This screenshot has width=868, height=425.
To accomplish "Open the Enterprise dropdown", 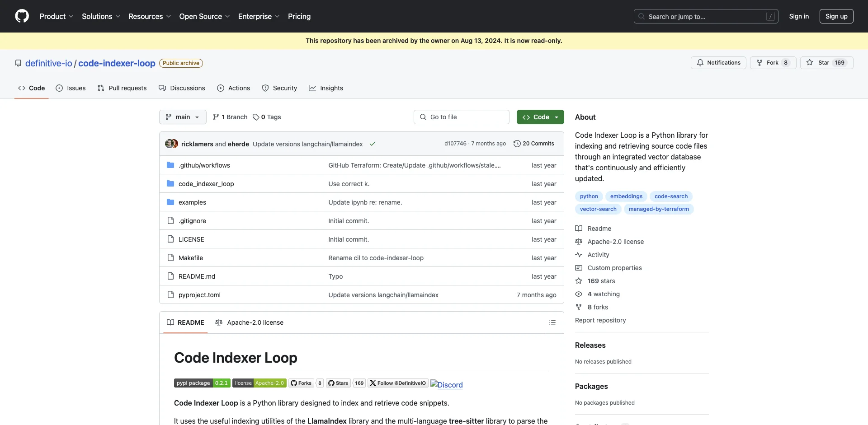I will tap(259, 16).
